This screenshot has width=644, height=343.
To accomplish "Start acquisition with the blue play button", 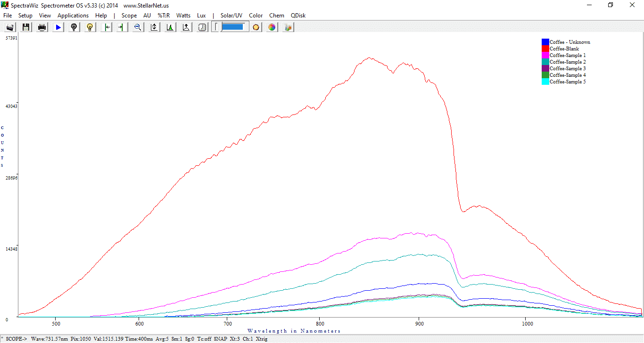I will [x=58, y=27].
